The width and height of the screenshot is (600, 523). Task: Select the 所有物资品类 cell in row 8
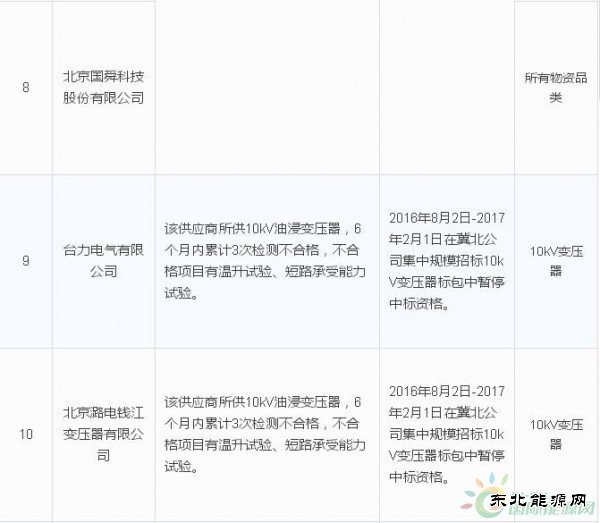tap(556, 87)
